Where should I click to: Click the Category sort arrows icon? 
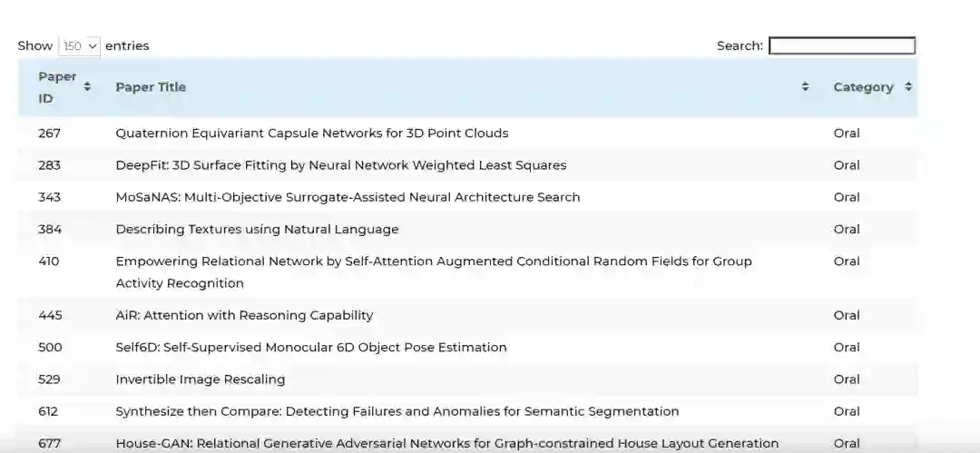[x=907, y=87]
